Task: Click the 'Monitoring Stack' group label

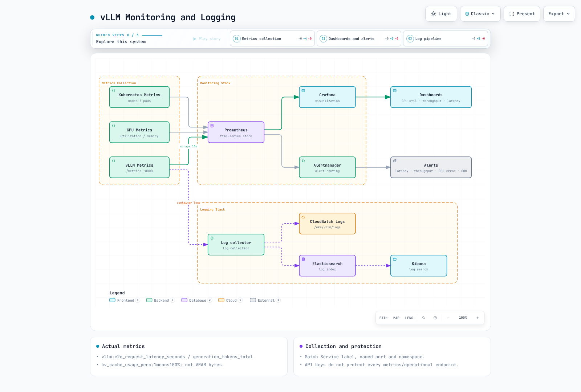Action: point(215,83)
